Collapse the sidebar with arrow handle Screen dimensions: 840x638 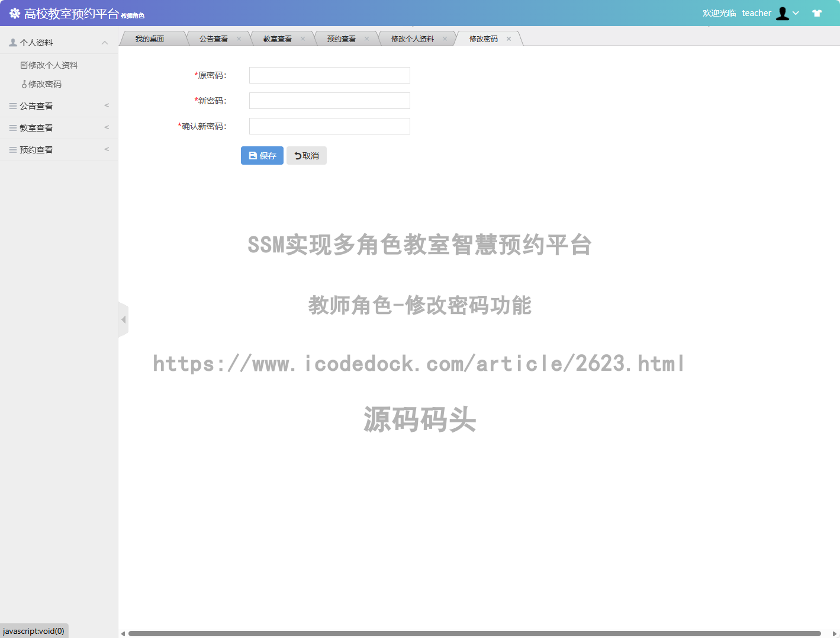[123, 320]
